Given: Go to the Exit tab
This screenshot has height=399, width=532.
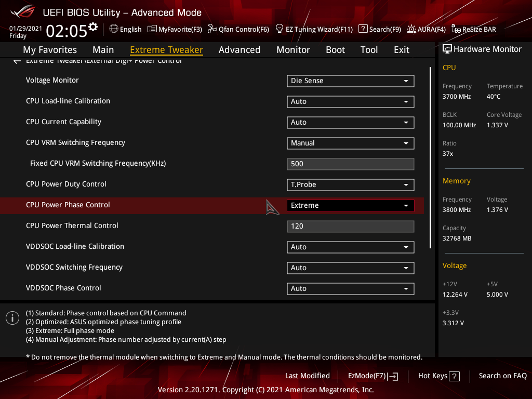Looking at the screenshot, I should click(x=402, y=50).
